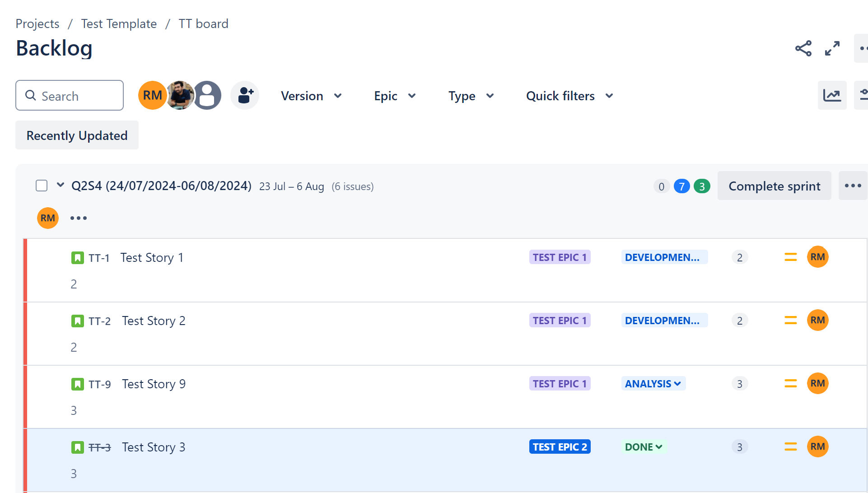The width and height of the screenshot is (868, 493).
Task: Select the Test Story 9 summary
Action: [154, 384]
